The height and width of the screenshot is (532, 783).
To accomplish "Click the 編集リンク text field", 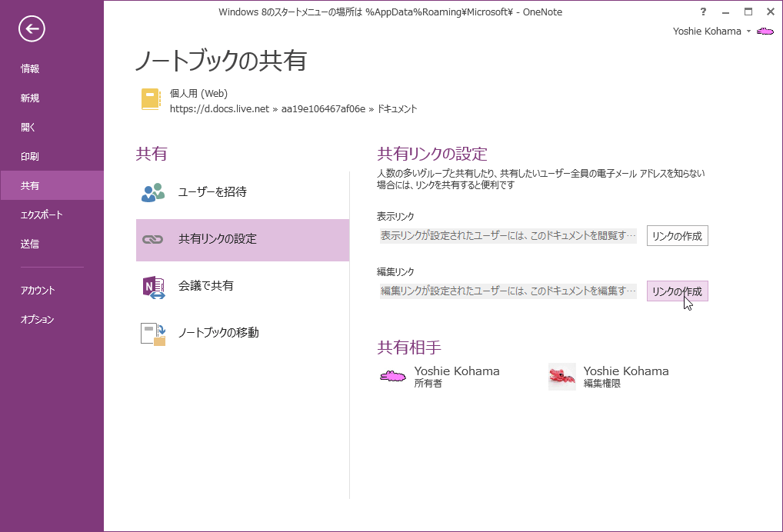I will (x=508, y=291).
